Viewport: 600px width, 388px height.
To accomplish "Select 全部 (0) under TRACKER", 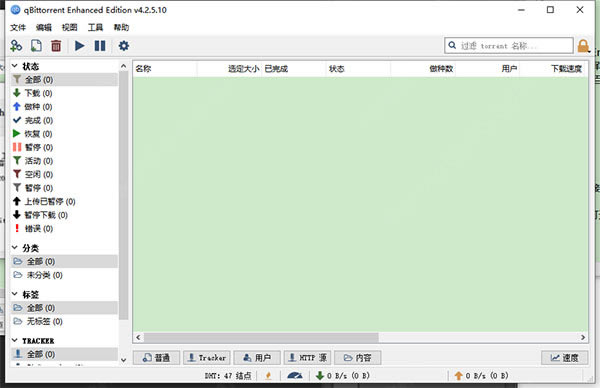I will coord(64,354).
